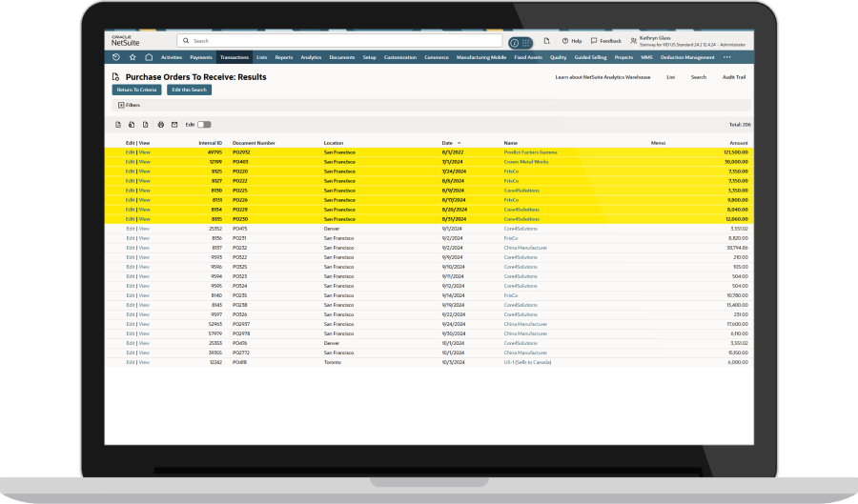Open the Recent Records clock icon
858x504 pixels.
click(x=116, y=57)
